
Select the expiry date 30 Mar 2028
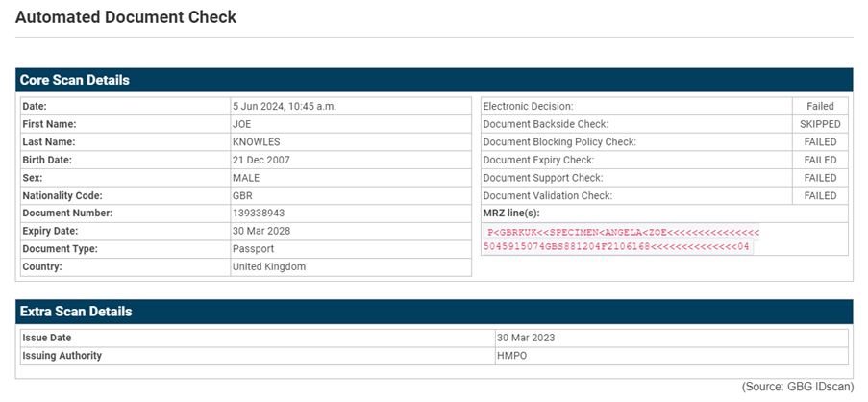click(261, 231)
